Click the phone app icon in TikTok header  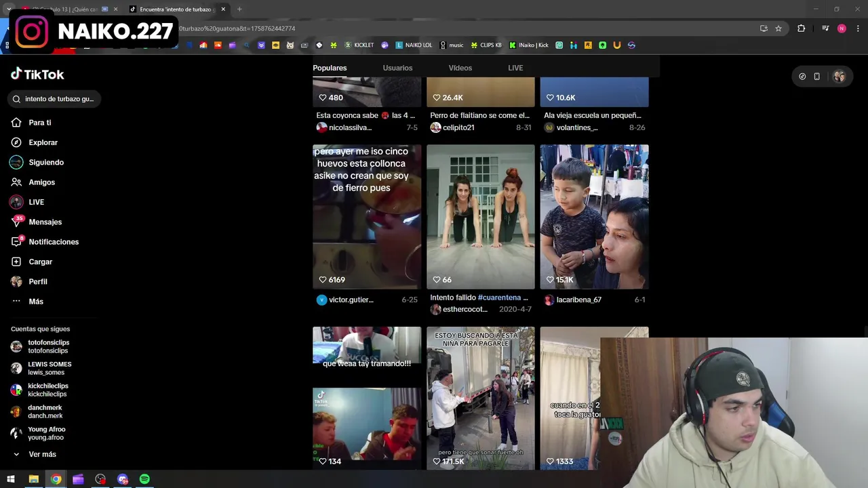(x=817, y=77)
